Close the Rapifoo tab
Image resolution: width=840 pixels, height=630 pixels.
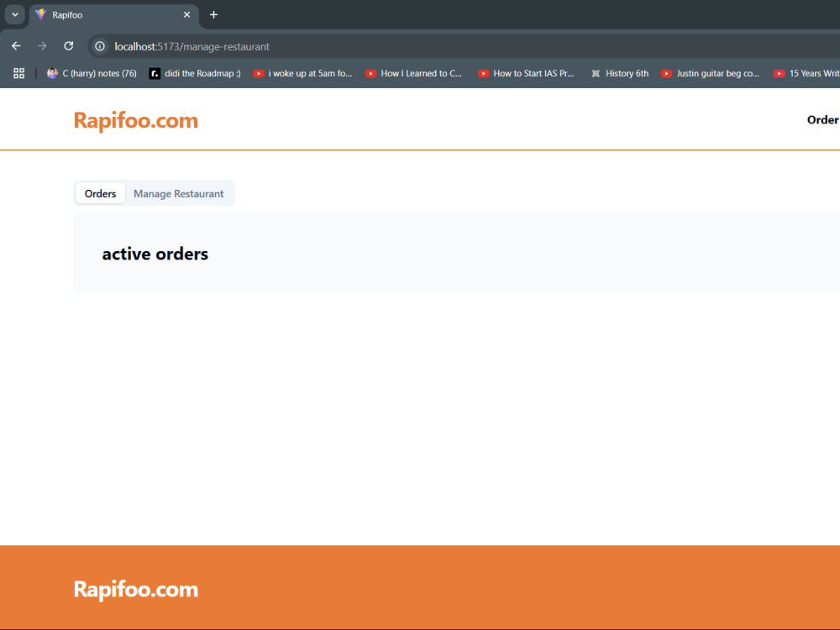click(187, 15)
